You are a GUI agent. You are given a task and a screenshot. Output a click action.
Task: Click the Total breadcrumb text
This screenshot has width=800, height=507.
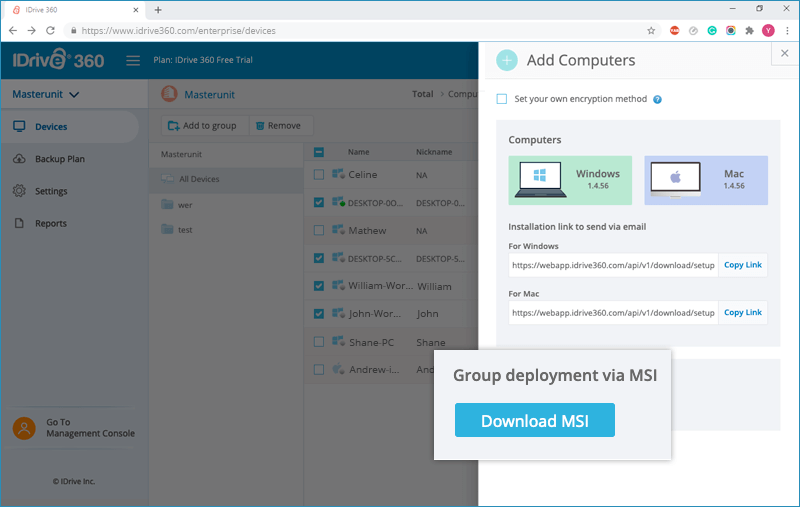click(x=422, y=94)
